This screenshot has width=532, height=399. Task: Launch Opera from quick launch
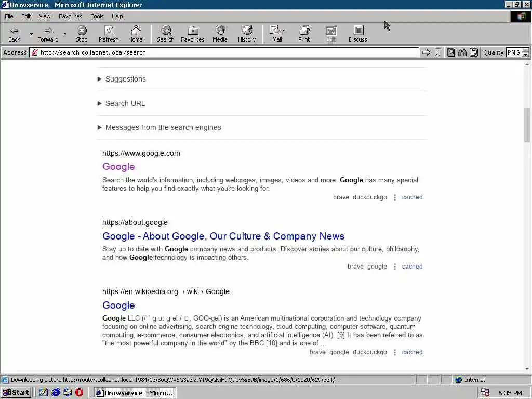point(79,393)
